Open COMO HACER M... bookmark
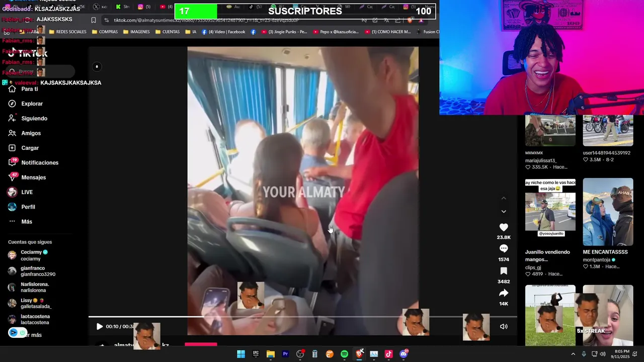Viewport: 644px width, 362px height. pyautogui.click(x=387, y=32)
